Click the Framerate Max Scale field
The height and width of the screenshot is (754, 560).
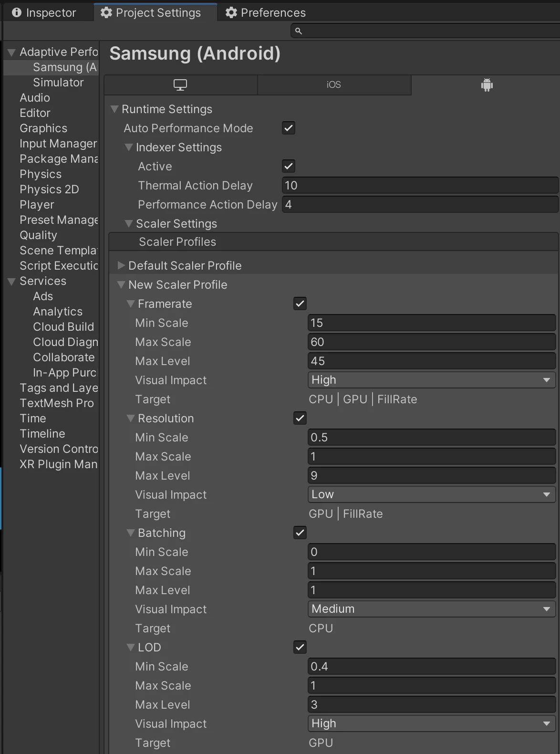[432, 342]
